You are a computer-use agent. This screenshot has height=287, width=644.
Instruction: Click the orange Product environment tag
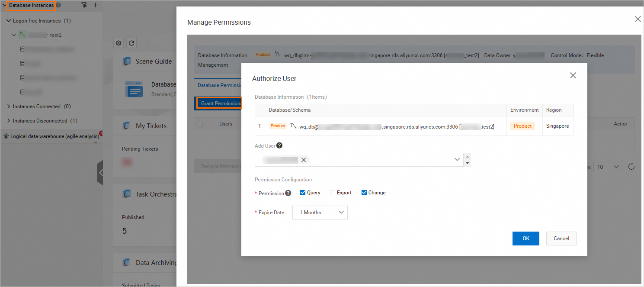tap(522, 126)
